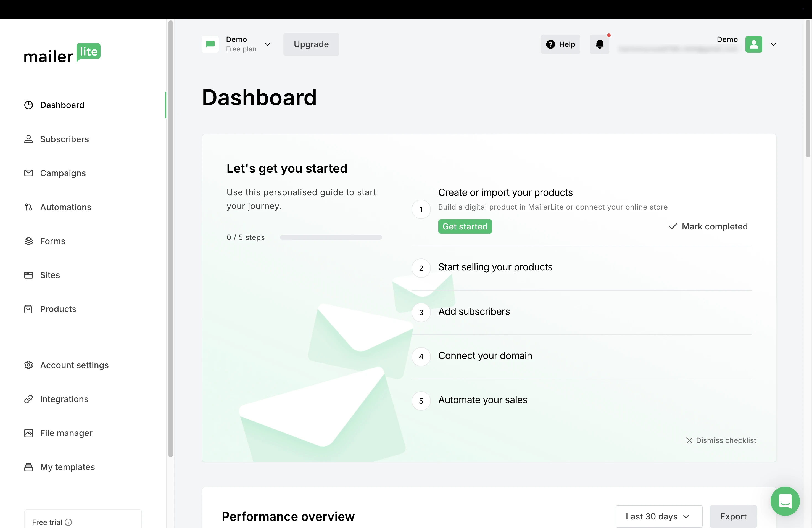Go to Subscribers in the sidebar
Screen dimensions: 812x528
(x=64, y=139)
